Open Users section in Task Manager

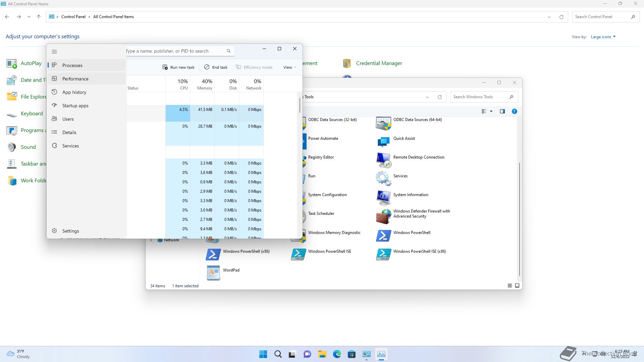pyautogui.click(x=87, y=119)
